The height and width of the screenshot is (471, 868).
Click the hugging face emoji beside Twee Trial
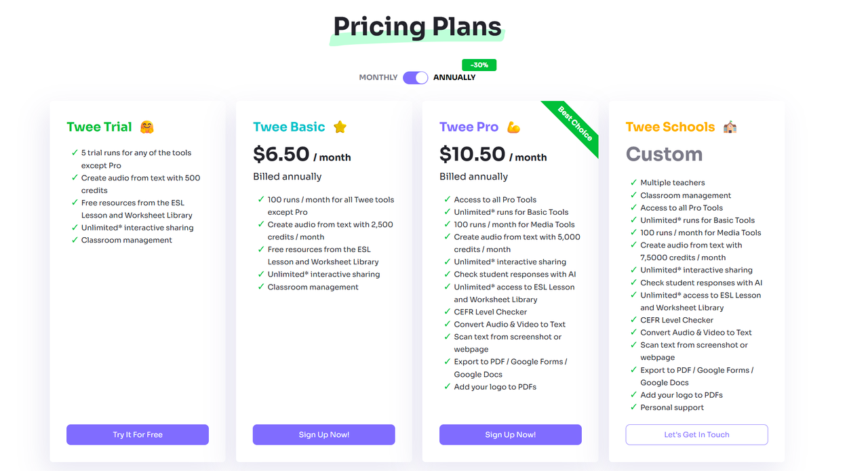(146, 127)
